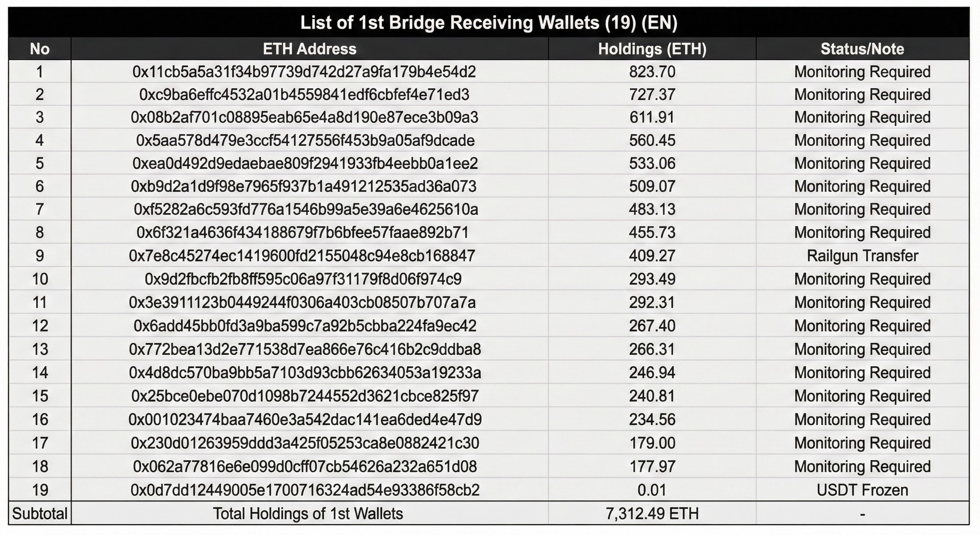Click the 7,312.49 ETH subtotal value

point(652,514)
